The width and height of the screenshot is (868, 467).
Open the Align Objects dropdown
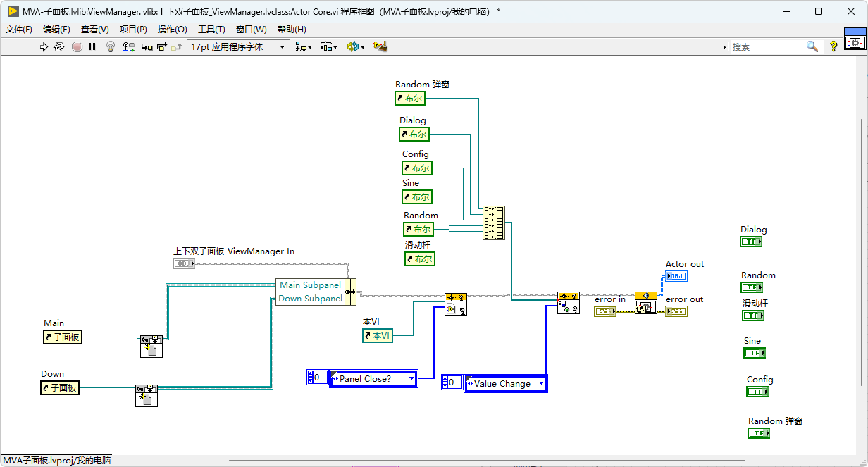click(x=304, y=46)
